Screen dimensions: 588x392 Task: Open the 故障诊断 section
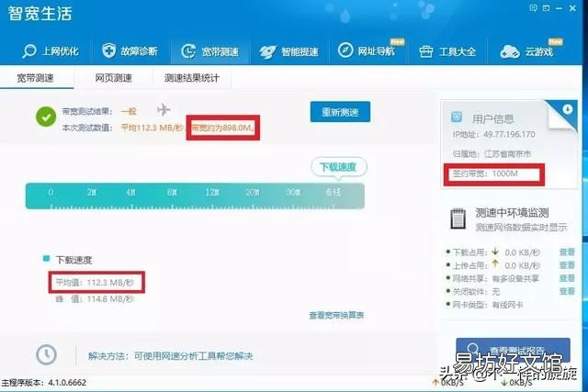(130, 50)
